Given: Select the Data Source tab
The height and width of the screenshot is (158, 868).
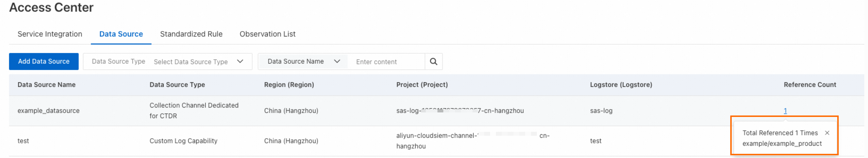Looking at the screenshot, I should pyautogui.click(x=121, y=34).
